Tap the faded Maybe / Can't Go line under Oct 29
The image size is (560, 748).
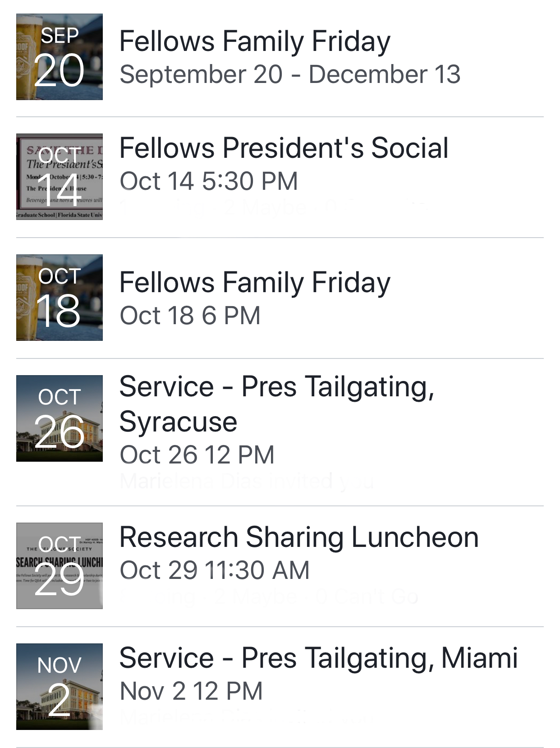pyautogui.click(x=269, y=597)
